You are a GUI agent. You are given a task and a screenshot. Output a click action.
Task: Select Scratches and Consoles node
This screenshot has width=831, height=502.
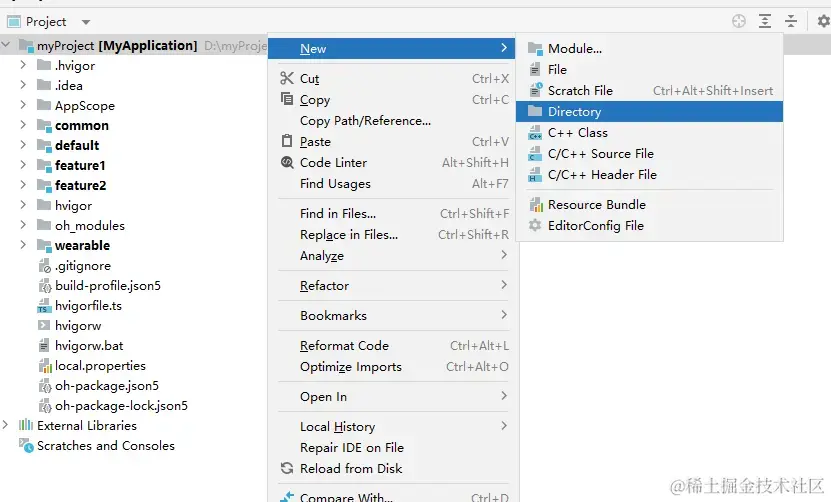tap(105, 446)
